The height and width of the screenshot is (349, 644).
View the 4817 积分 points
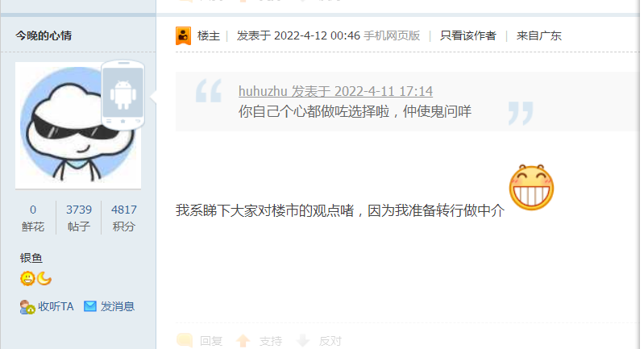coord(123,218)
